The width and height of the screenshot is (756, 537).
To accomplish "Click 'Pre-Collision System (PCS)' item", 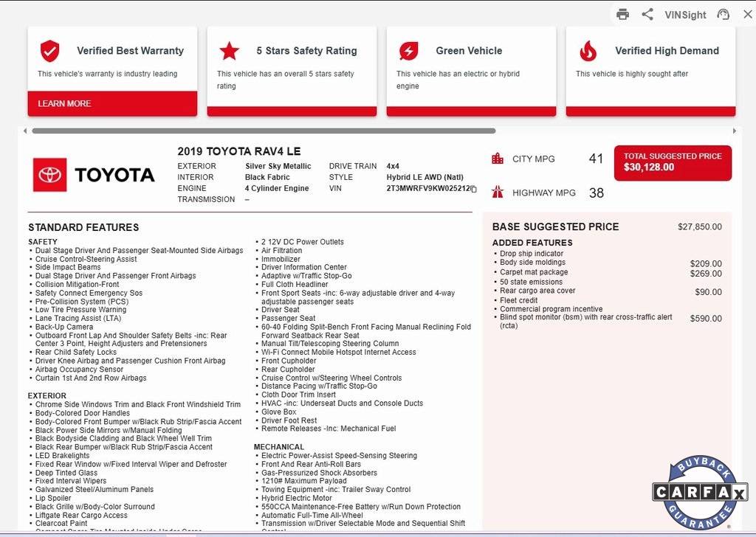I will pos(82,302).
